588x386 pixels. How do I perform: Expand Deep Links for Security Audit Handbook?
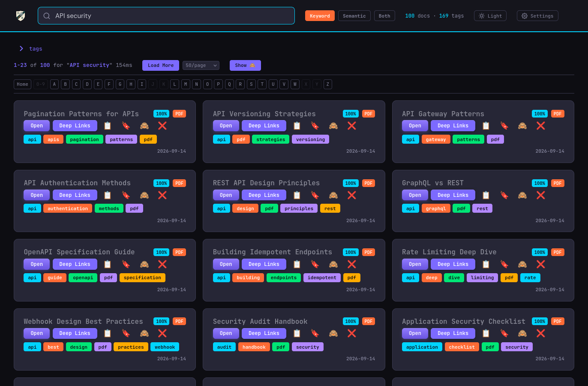[x=264, y=333]
